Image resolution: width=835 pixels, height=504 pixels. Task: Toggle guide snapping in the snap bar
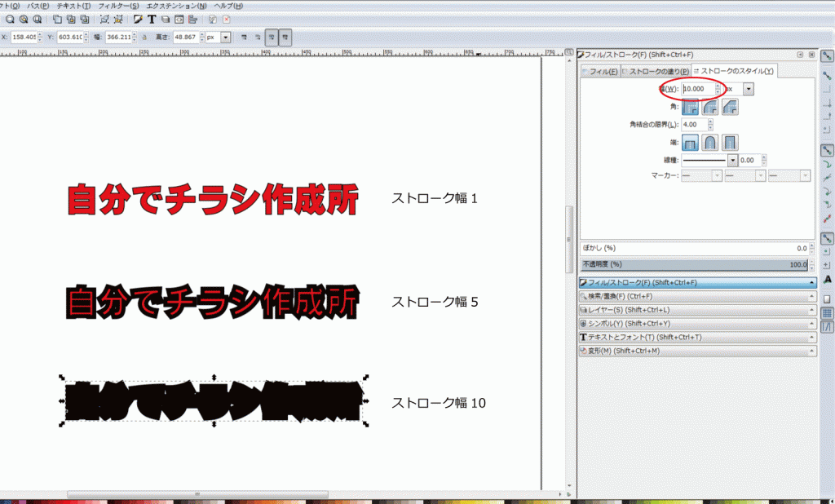[827, 327]
